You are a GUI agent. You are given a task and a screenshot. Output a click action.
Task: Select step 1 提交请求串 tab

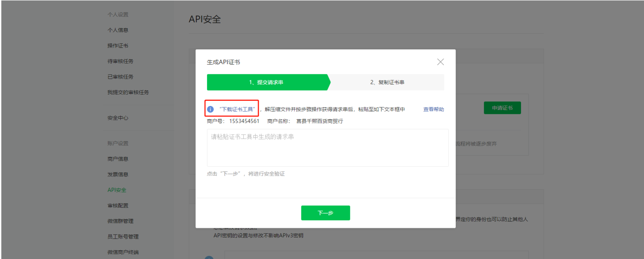268,82
